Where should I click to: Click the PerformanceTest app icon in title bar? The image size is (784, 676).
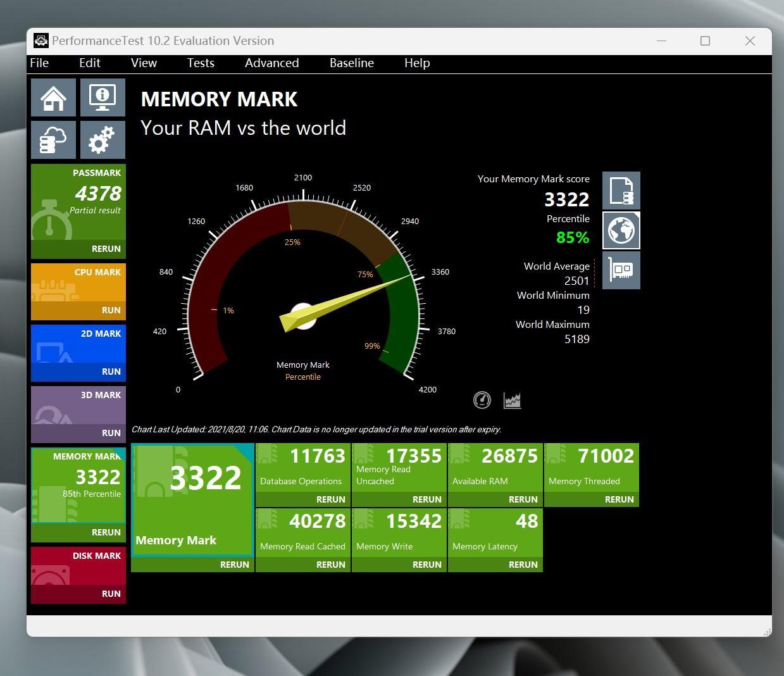[41, 41]
